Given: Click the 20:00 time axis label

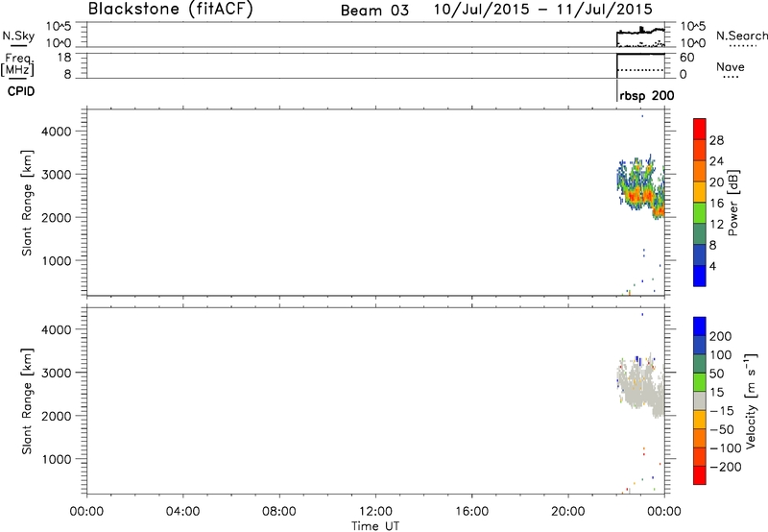Looking at the screenshot, I should click(x=568, y=512).
